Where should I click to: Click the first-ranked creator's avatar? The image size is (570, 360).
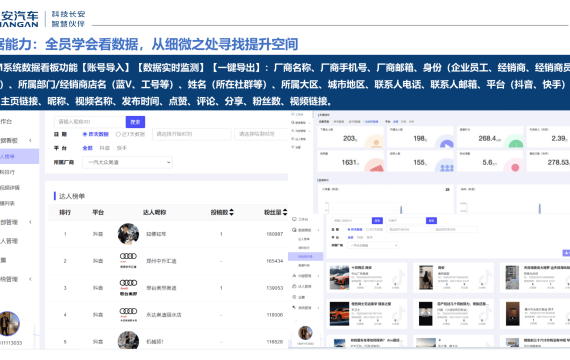tap(128, 234)
